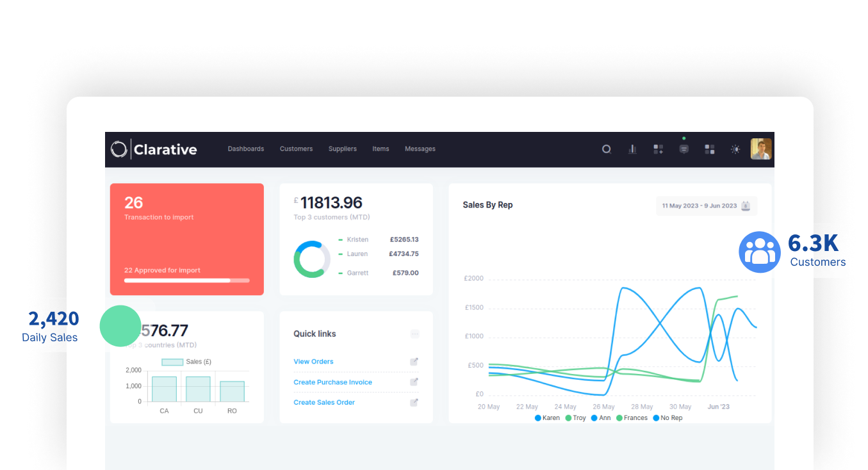Click the apps grid icon in navbar
Viewport: 868px width, 470px height.
point(710,149)
